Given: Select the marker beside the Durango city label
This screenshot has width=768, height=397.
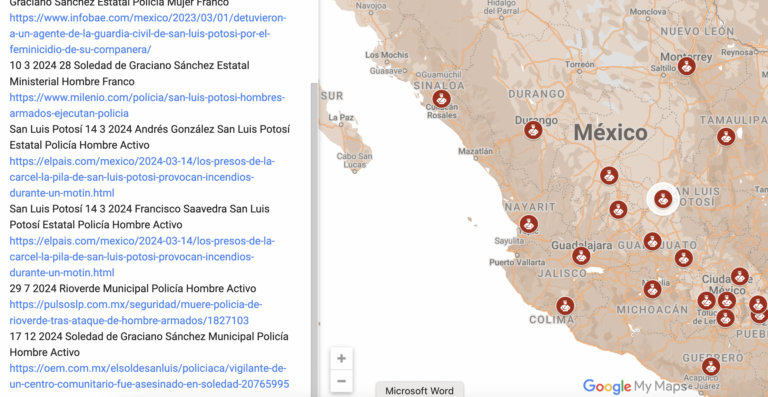Looking at the screenshot, I should (533, 130).
